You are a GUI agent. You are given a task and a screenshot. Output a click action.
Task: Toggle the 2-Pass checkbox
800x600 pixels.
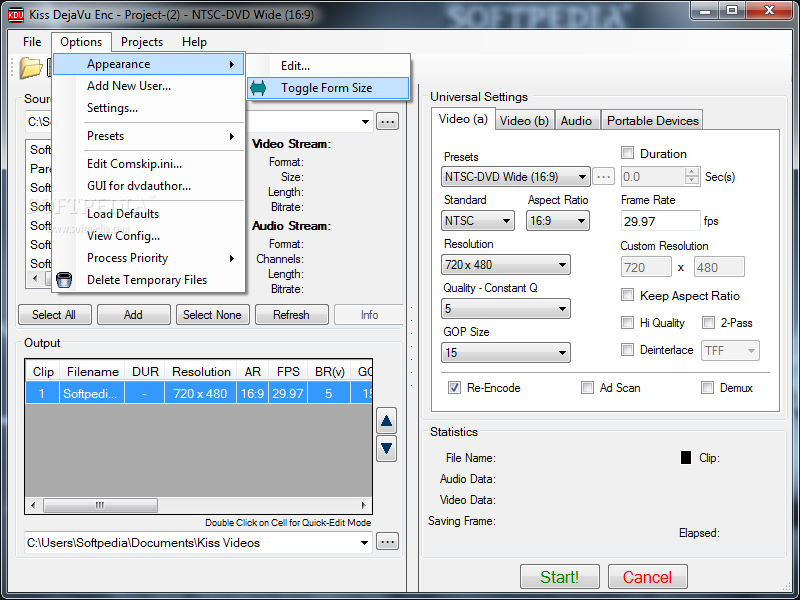tap(708, 322)
